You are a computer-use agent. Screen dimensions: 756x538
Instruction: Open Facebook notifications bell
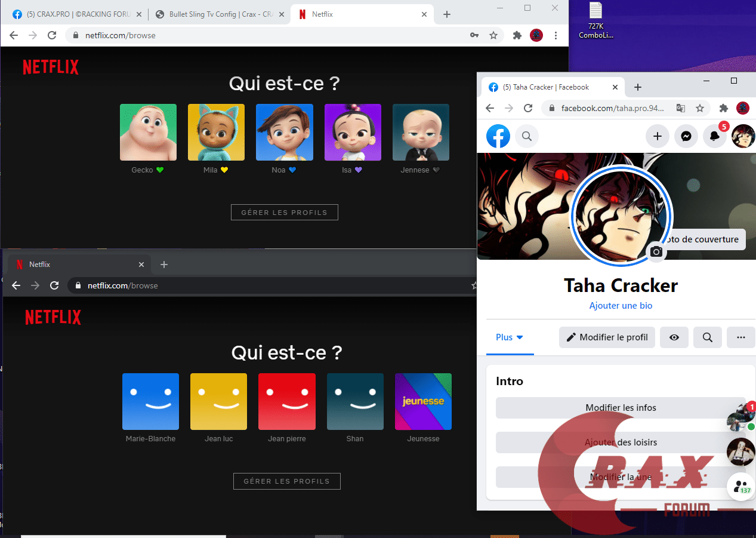pos(715,136)
